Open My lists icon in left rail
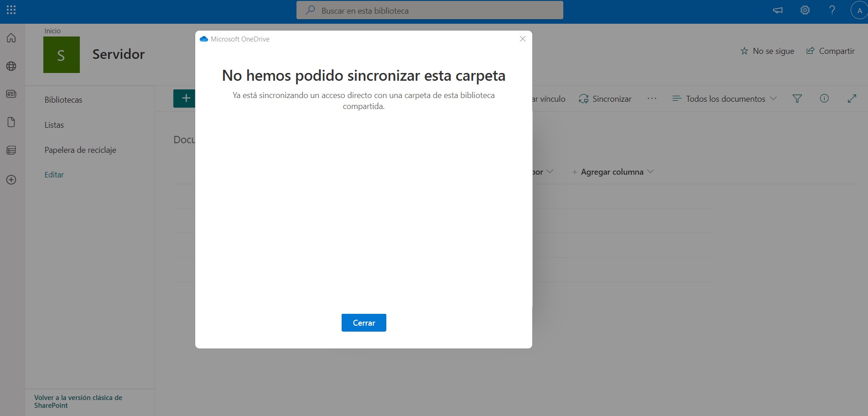 11,151
